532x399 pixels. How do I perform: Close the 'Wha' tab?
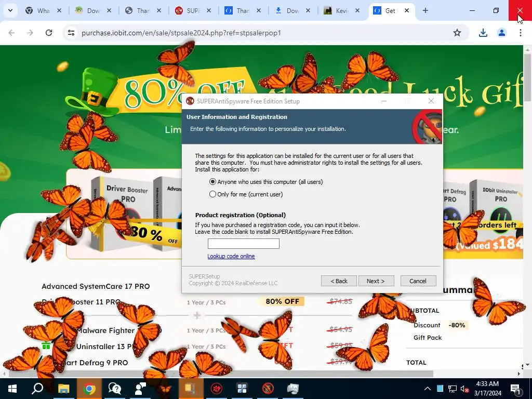[59, 10]
